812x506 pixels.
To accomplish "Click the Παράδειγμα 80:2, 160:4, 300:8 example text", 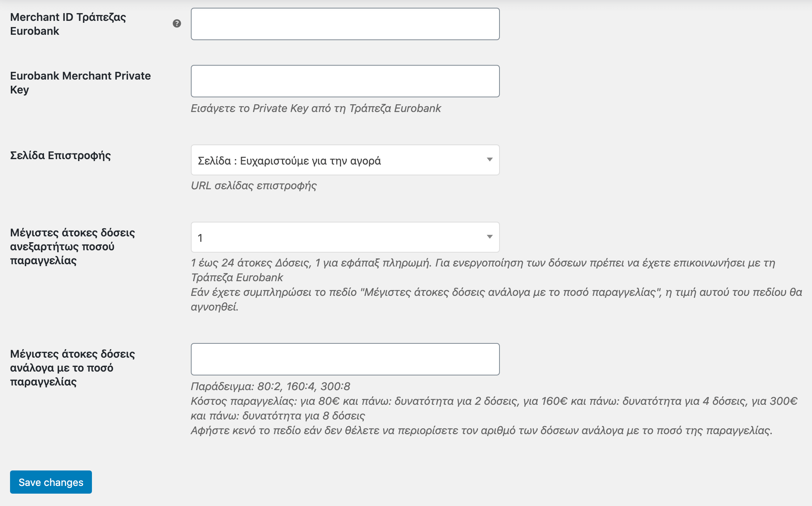I will click(x=270, y=386).
